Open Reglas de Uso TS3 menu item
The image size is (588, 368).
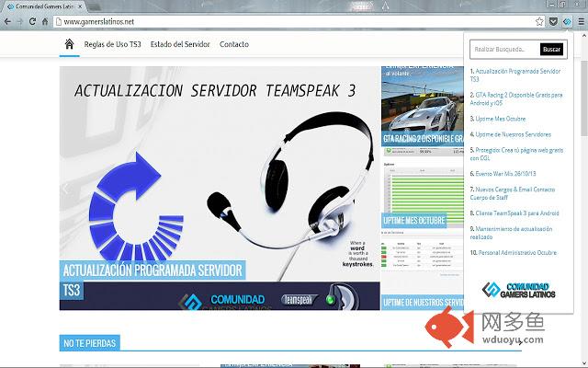point(112,44)
